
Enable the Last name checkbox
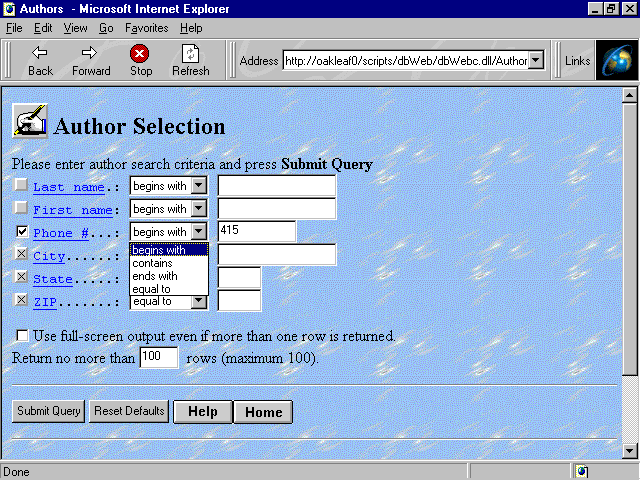[22, 185]
